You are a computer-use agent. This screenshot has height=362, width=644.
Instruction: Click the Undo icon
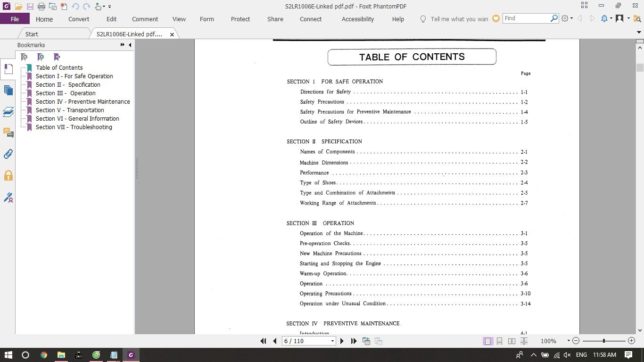point(76,6)
